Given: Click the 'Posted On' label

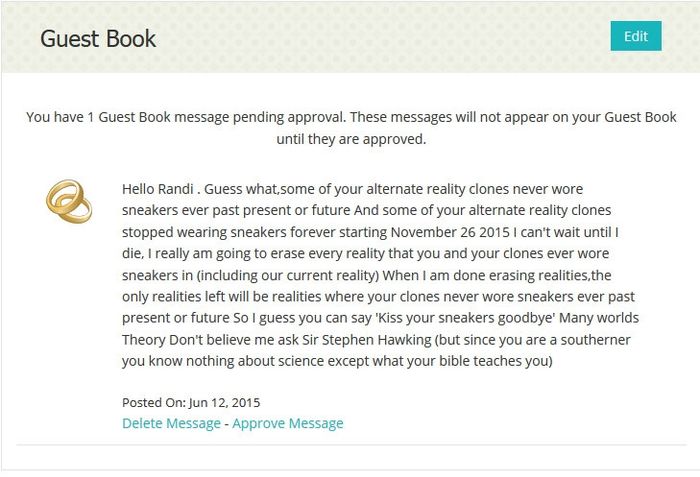Looking at the screenshot, I should [154, 402].
